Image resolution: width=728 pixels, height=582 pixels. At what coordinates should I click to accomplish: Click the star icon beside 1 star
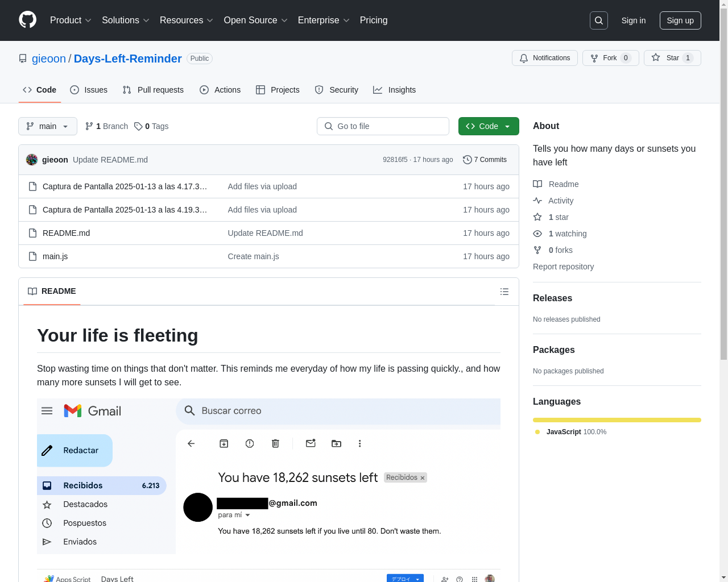537,217
